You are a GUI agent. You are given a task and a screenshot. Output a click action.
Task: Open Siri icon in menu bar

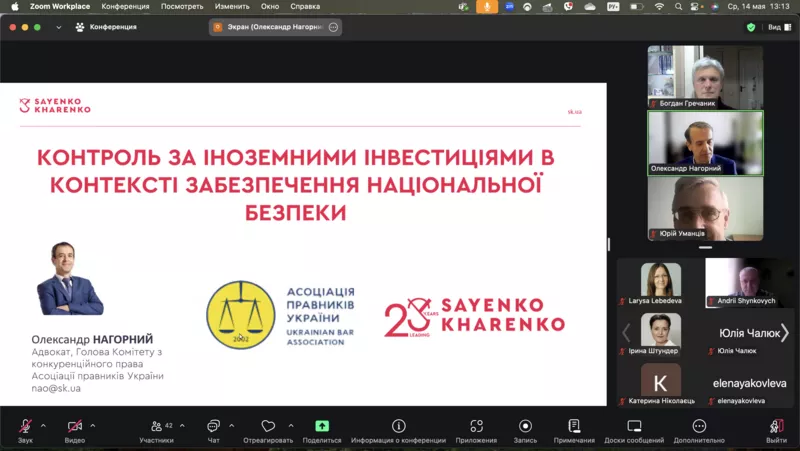coord(714,7)
